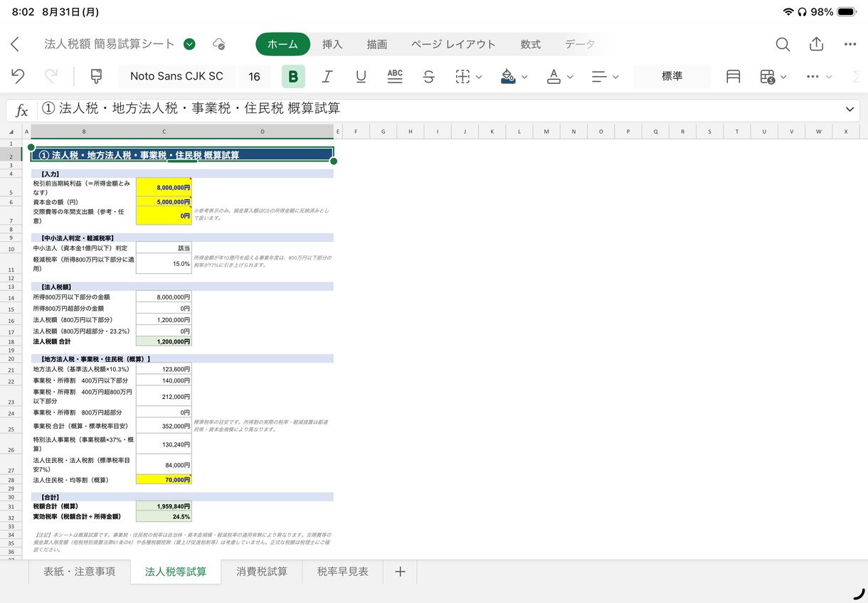Toggle bold formatting
The image size is (868, 603).
(293, 76)
